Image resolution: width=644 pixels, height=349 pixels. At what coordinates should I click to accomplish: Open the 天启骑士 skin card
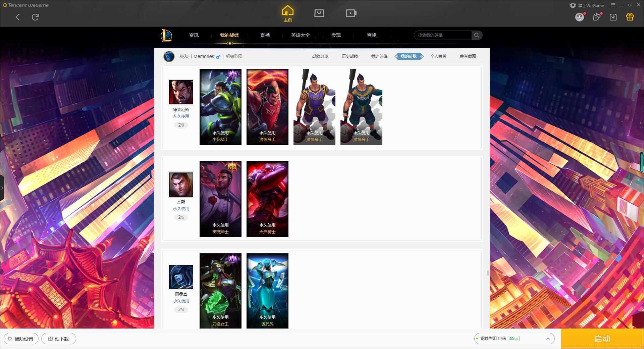click(x=267, y=199)
